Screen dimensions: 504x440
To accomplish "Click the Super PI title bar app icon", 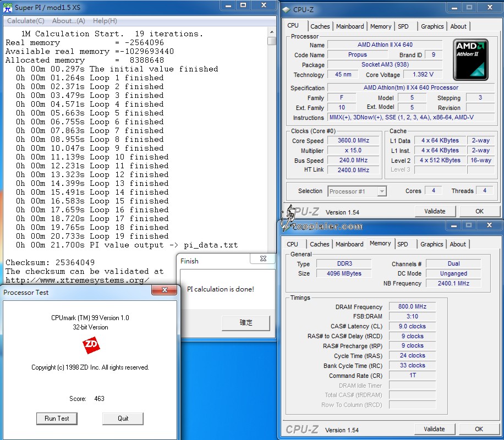I will pos(7,7).
